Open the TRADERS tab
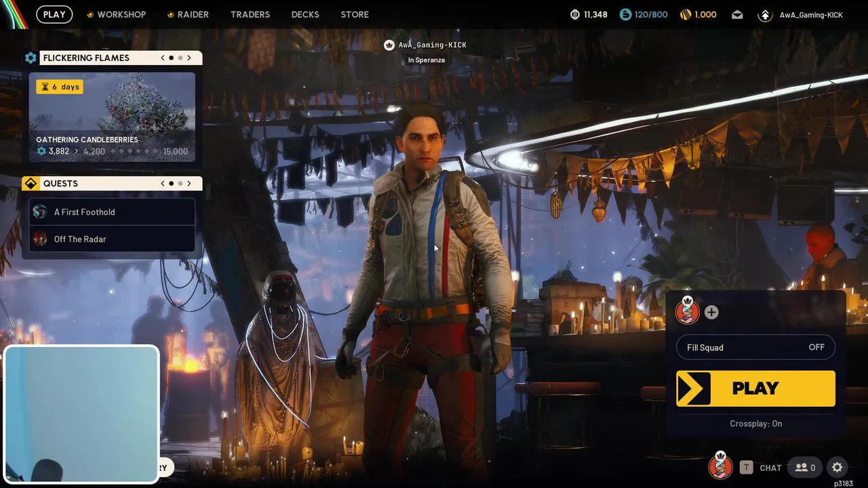Viewport: 868px width, 488px height. (x=250, y=14)
